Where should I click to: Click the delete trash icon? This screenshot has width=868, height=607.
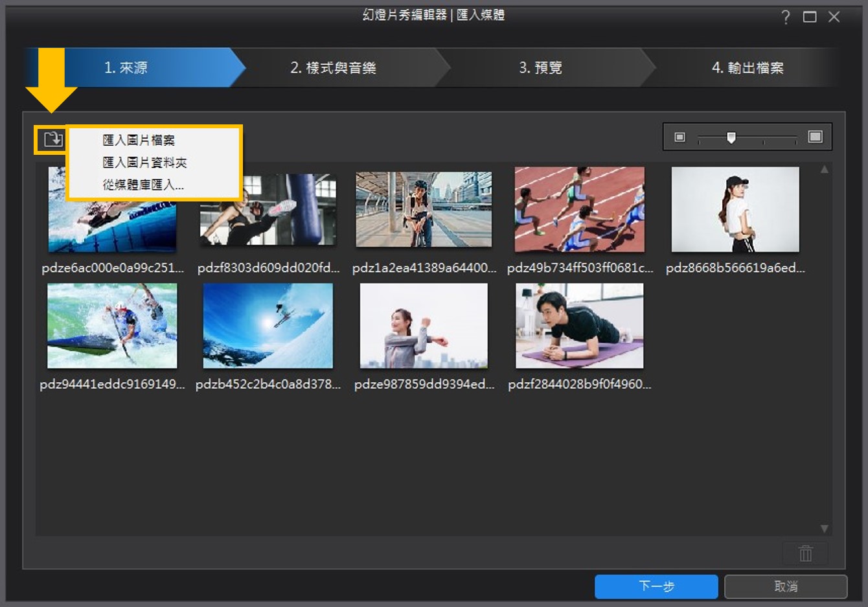[x=805, y=554]
